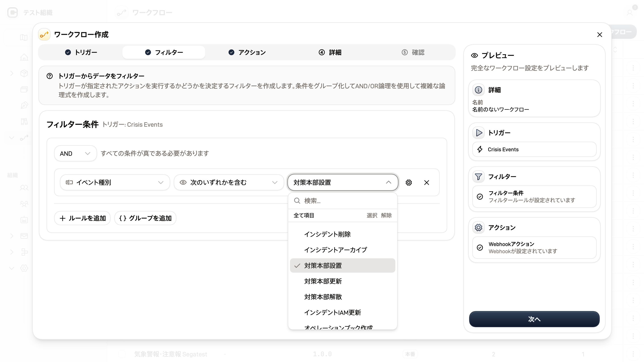Select インシデントアーカイブ option
The image size is (644, 362).
click(x=343, y=250)
